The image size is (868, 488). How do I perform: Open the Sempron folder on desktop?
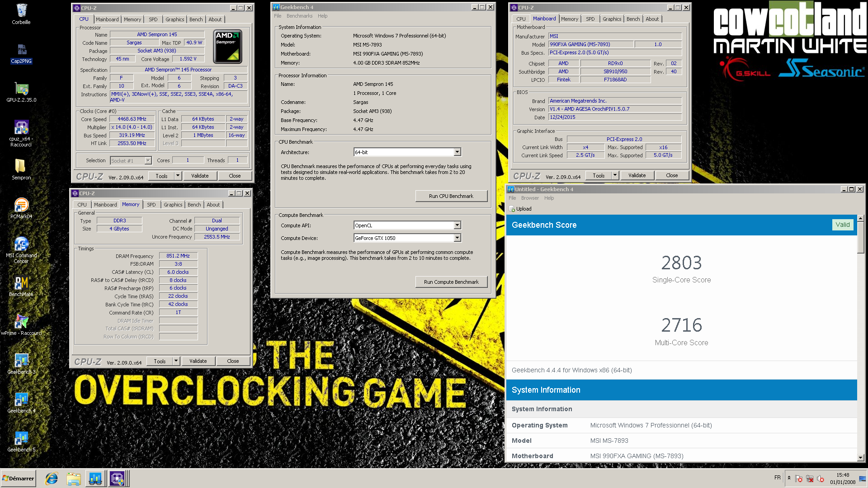[x=21, y=169]
